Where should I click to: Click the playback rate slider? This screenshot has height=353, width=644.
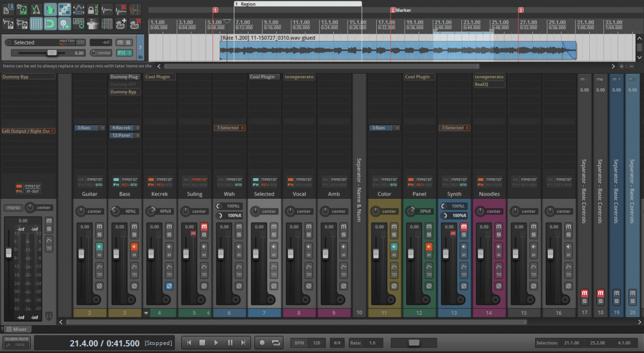coord(413,342)
